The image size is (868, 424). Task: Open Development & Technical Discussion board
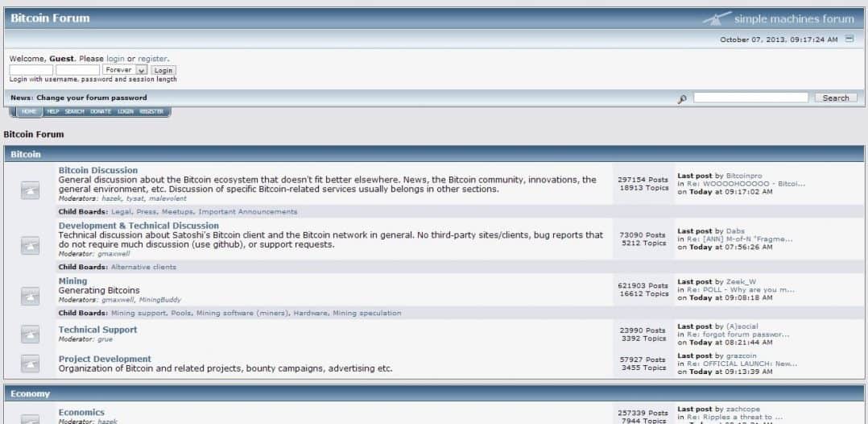click(138, 226)
